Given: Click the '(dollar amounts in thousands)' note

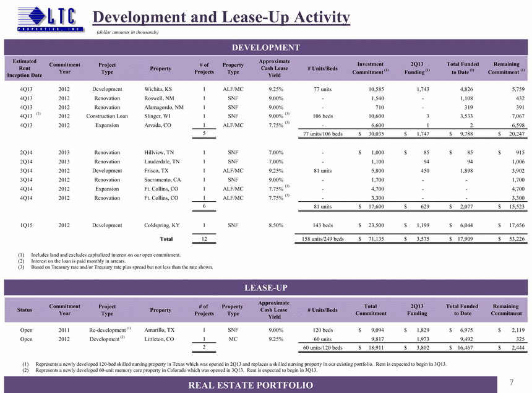Looking at the screenshot, I should [x=127, y=32].
